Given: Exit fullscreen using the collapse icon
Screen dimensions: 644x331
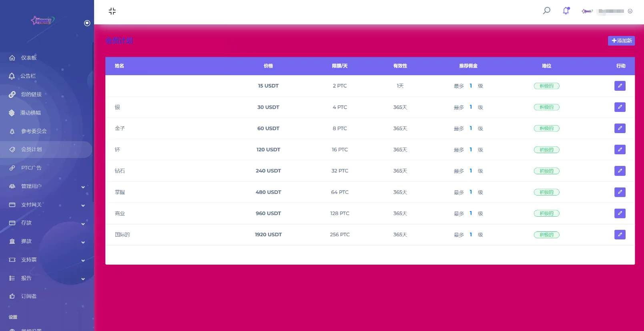Looking at the screenshot, I should [x=112, y=11].
